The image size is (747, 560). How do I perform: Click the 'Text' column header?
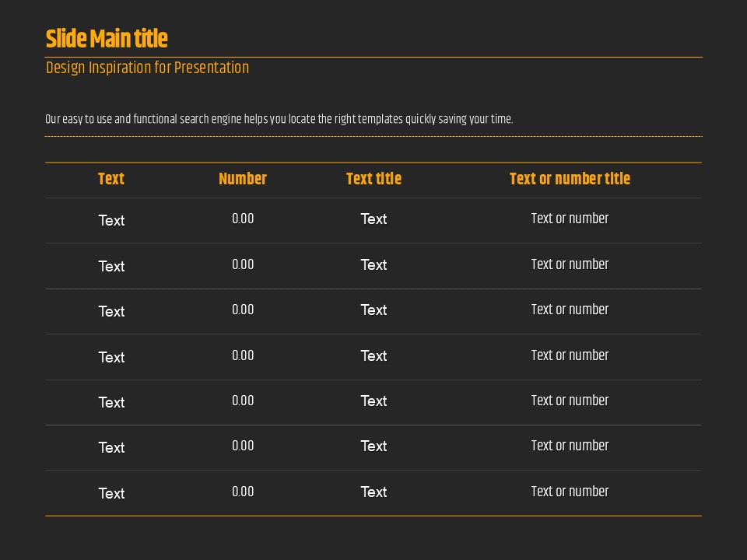coord(111,179)
